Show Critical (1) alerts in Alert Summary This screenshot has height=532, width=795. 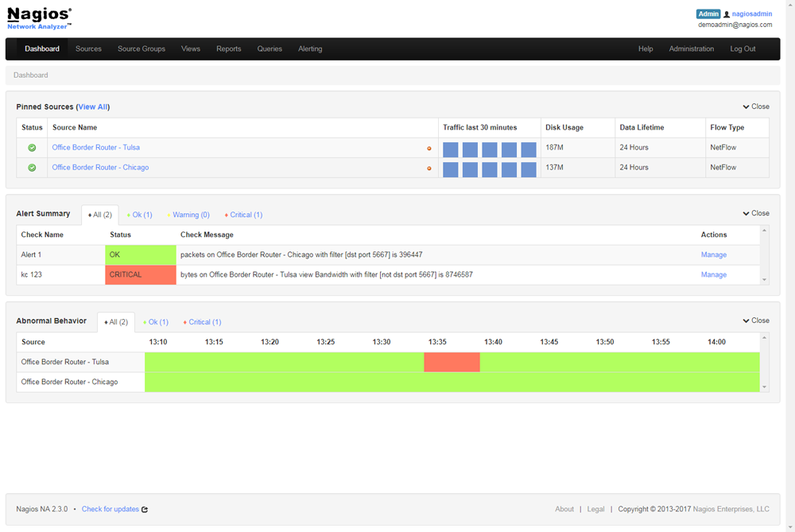(245, 215)
